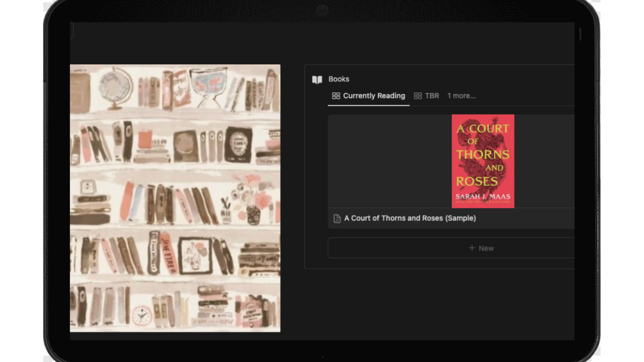Screen dimensions: 644x362
Task: Click the gallery icon on Currently Reading tab
Action: [x=336, y=95]
